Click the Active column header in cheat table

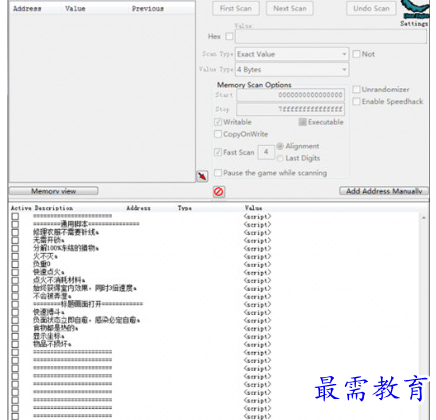click(21, 208)
